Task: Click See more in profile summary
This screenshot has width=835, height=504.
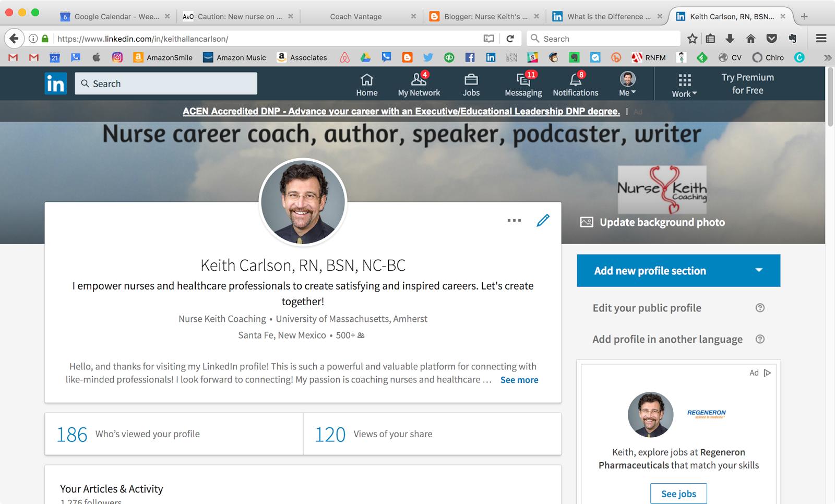Action: point(519,380)
